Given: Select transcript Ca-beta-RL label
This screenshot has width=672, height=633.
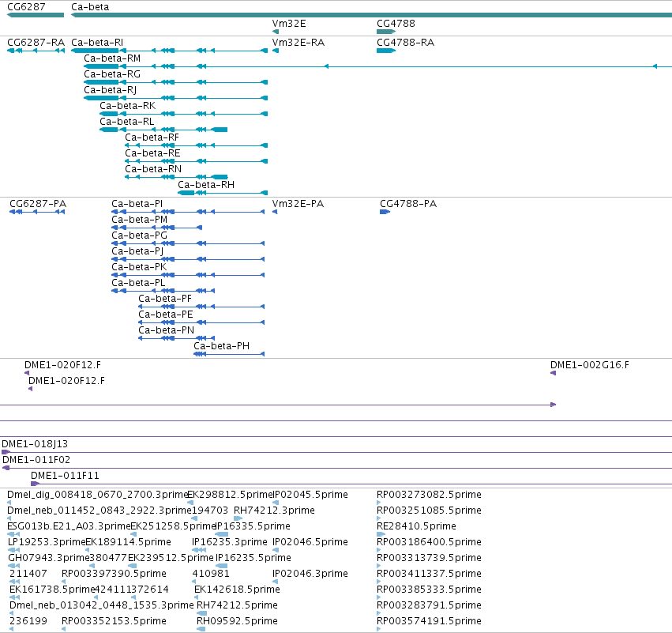Looking at the screenshot, I should pos(127,122).
